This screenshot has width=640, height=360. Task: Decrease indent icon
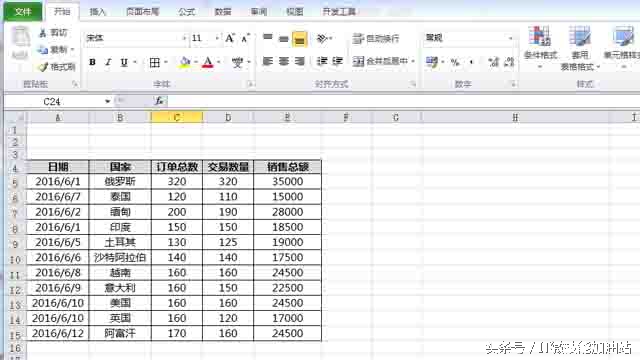pyautogui.click(x=322, y=62)
